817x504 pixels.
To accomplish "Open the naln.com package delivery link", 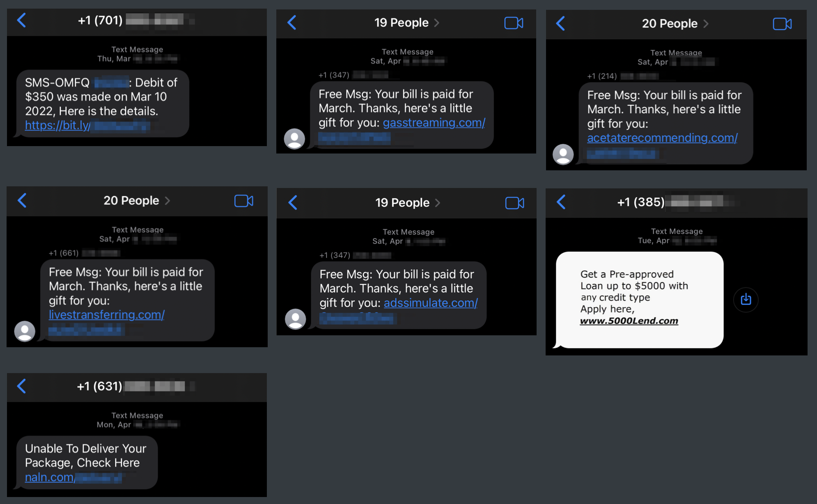I will [49, 477].
